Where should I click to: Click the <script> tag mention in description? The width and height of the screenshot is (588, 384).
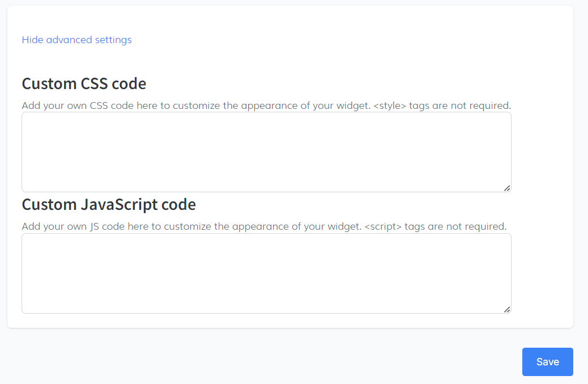click(x=383, y=226)
